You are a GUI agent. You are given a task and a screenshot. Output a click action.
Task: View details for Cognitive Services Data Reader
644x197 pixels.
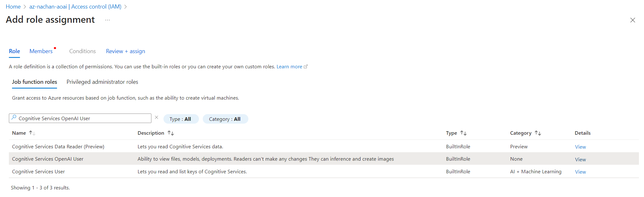pos(580,147)
